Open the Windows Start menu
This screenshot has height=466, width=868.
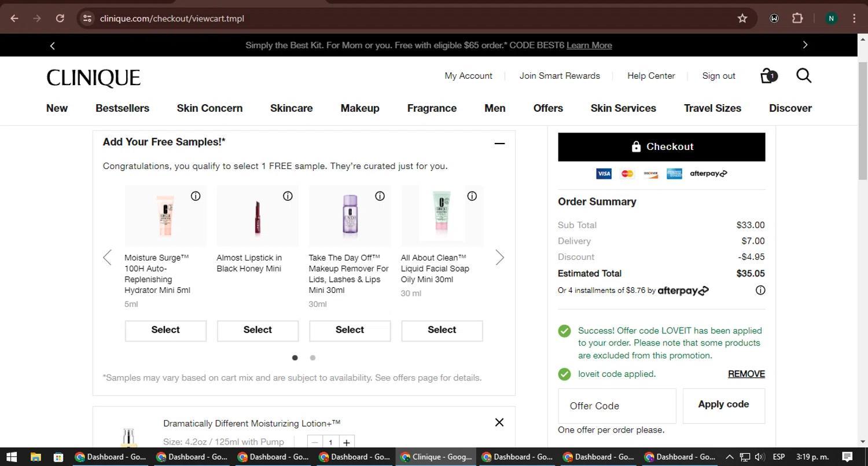tap(11, 457)
